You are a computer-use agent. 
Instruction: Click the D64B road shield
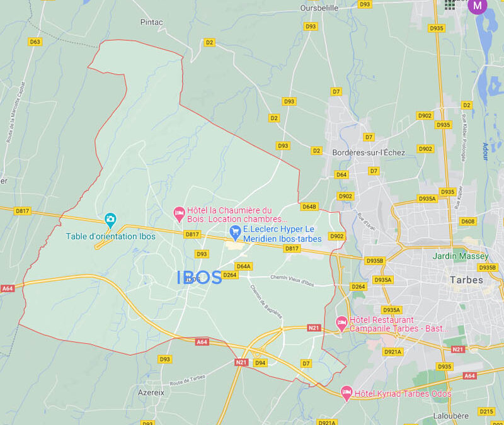tap(309, 207)
